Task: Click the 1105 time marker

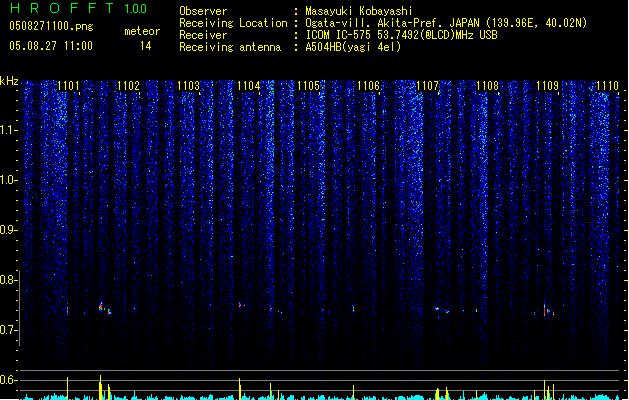Action: (308, 86)
